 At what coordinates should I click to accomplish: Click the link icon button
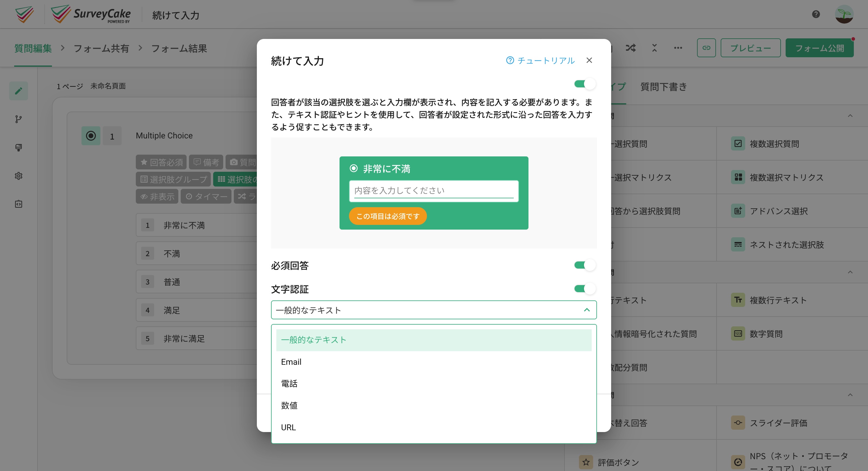(x=706, y=48)
